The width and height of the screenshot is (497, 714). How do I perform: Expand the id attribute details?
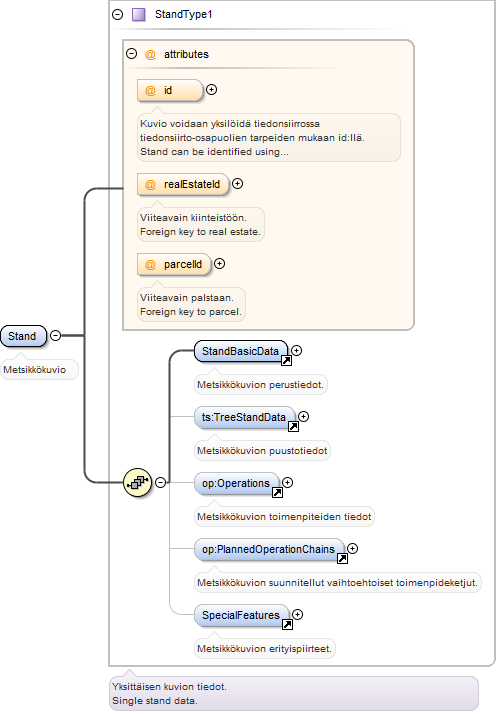[211, 90]
